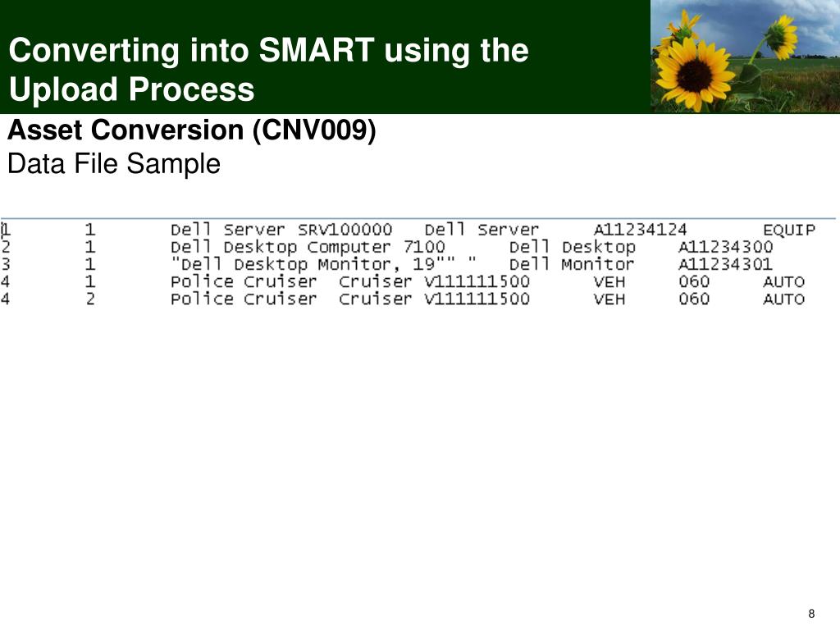Click 'Dell Desktop Computer 7100' entry
This screenshot has width=840, height=630.
click(308, 247)
